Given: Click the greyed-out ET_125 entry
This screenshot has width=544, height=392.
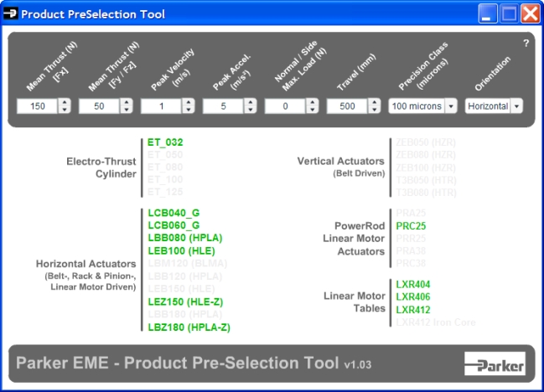Looking at the screenshot, I should [165, 192].
